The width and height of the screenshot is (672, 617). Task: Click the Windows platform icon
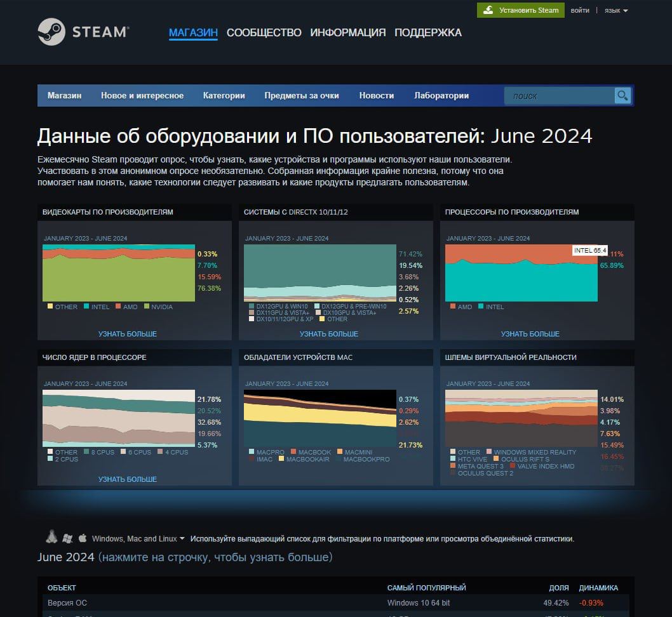[x=67, y=538]
